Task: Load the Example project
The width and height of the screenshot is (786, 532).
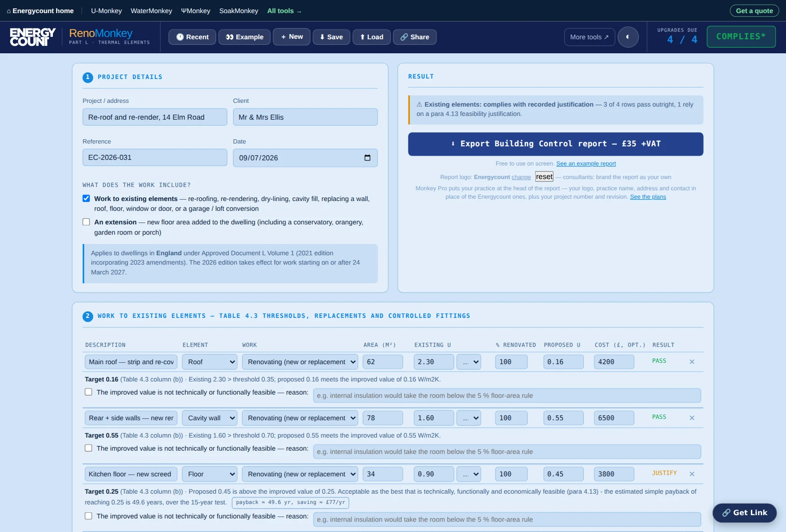Action: pyautogui.click(x=244, y=37)
